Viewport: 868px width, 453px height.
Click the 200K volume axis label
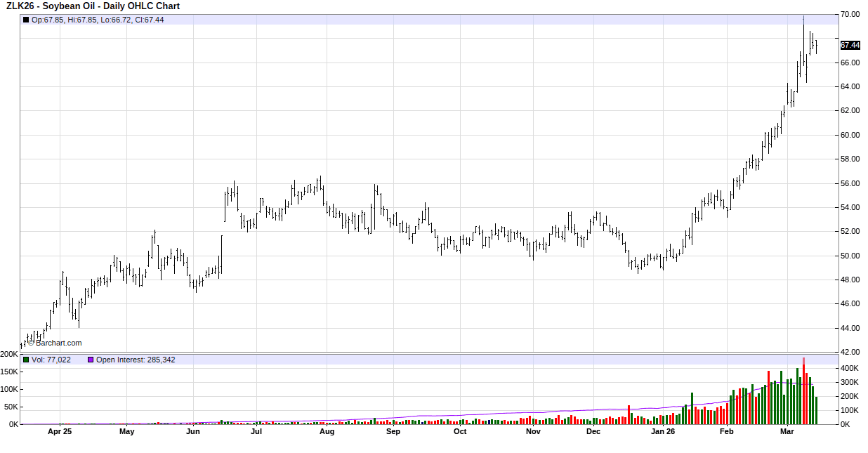coord(9,355)
